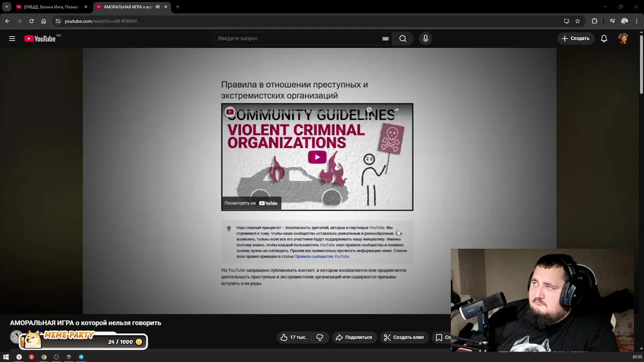Open the Windows Start menu
This screenshot has width=644, height=362.
(6, 357)
